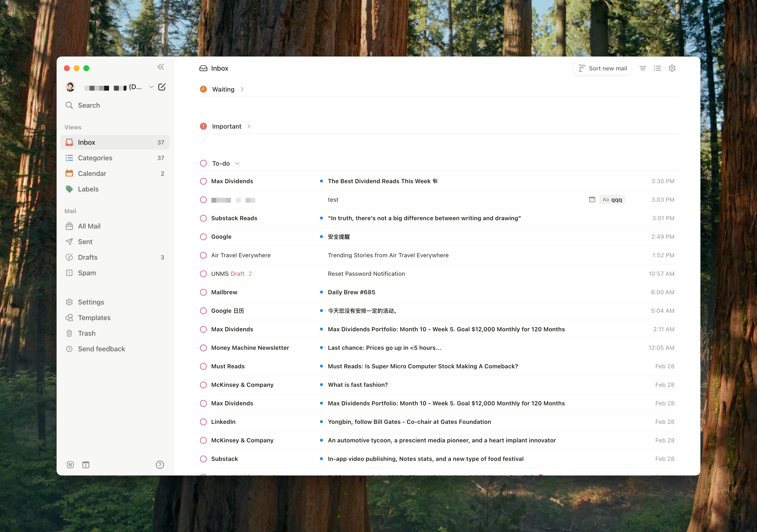This screenshot has height=532, width=757.
Task: Click the list view icon in toolbar
Action: coord(657,68)
